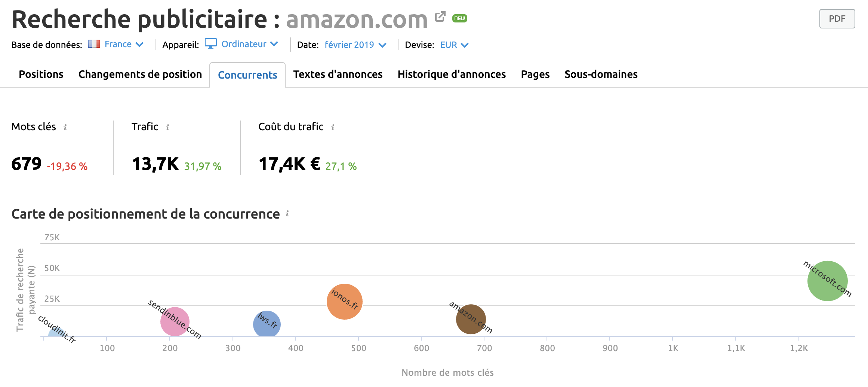Select the Sous-domaines tab

click(601, 74)
